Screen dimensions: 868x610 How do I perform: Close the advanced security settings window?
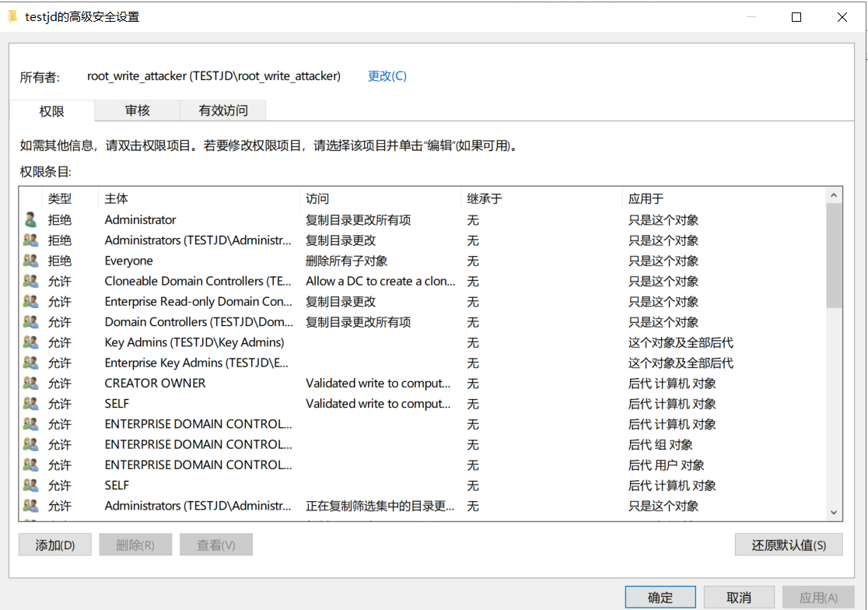pyautogui.click(x=842, y=17)
